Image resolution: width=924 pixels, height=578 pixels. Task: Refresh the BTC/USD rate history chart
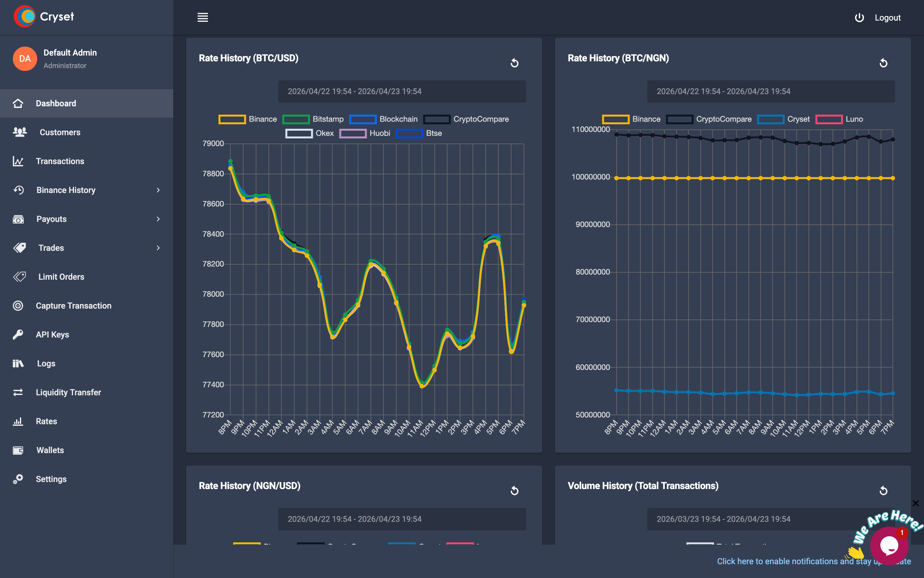[515, 63]
